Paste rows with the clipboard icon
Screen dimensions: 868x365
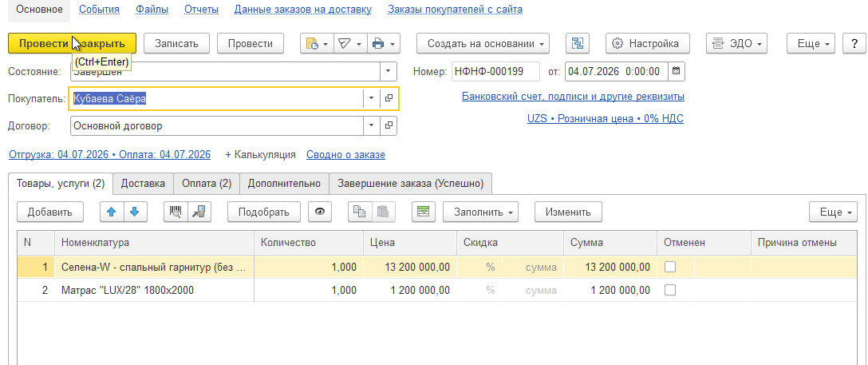383,212
